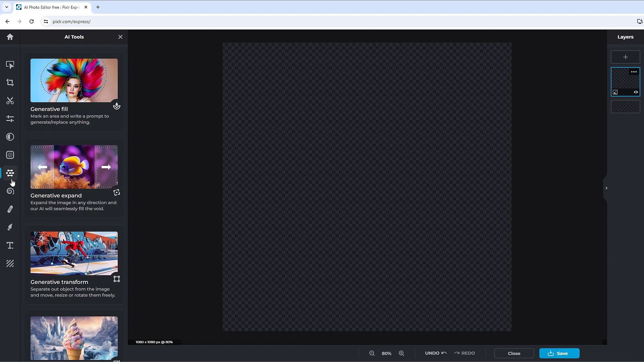Click the layer image type icon
The image size is (644, 362).
point(615,92)
